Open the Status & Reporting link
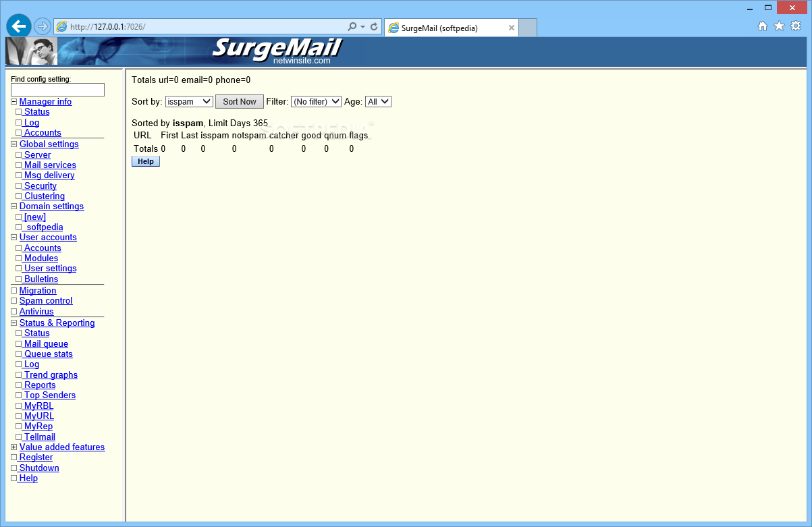Screen dimensions: 812x527 click(57, 323)
